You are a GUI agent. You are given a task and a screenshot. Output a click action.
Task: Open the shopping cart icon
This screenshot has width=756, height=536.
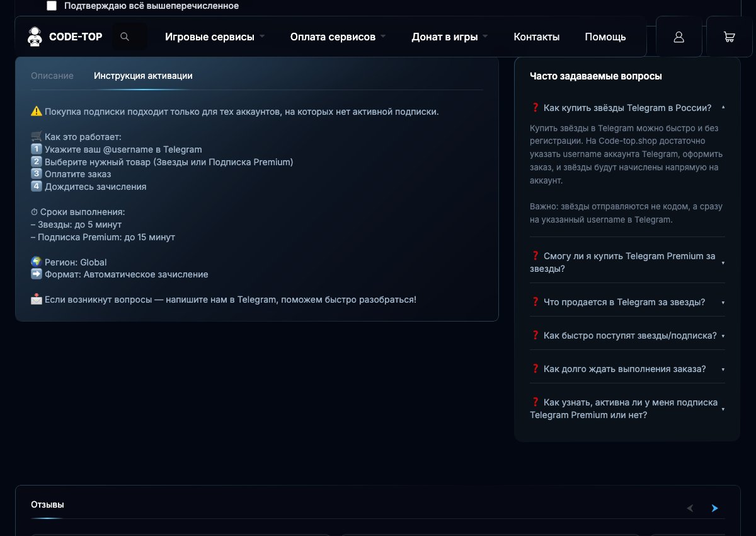coord(730,37)
